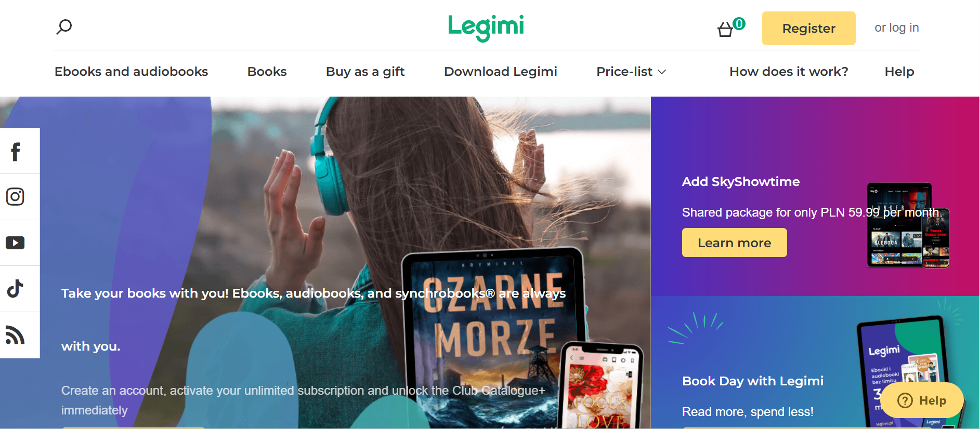Image resolution: width=980 pixels, height=429 pixels.
Task: Expand the Price-list dropdown chevron
Action: point(662,72)
